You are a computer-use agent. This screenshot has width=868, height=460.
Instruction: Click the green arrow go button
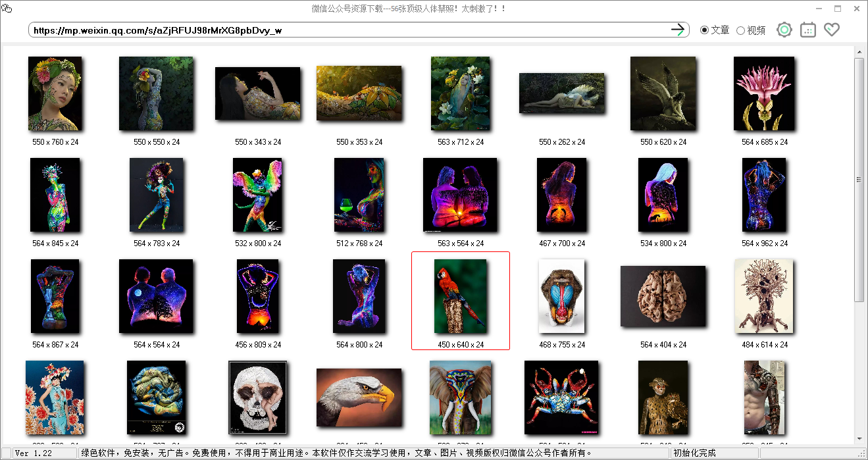pos(677,30)
